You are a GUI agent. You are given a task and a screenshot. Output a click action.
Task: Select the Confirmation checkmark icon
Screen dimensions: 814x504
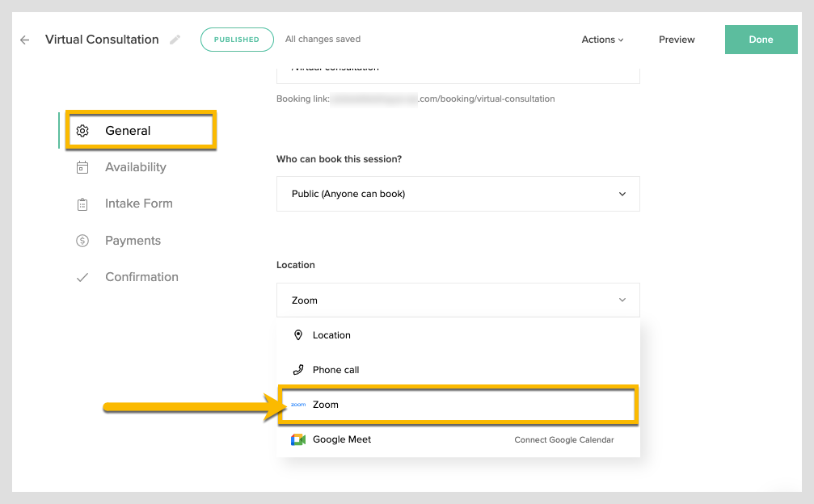click(x=82, y=276)
